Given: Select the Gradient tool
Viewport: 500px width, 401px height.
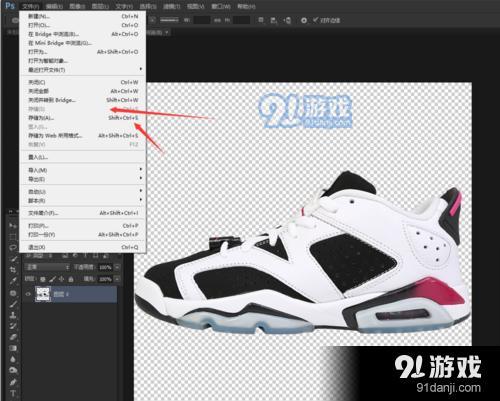Looking at the screenshot, I should [x=13, y=348].
